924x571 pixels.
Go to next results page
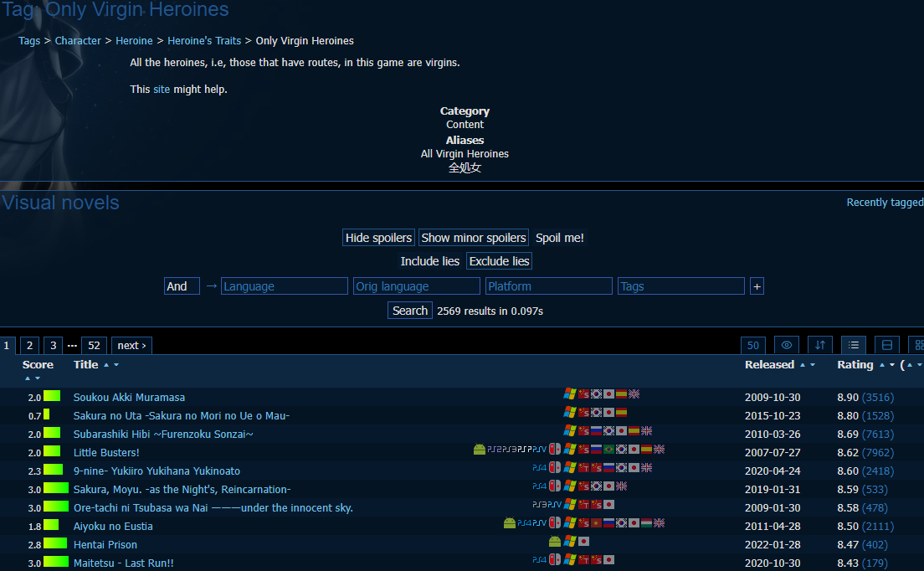[131, 345]
